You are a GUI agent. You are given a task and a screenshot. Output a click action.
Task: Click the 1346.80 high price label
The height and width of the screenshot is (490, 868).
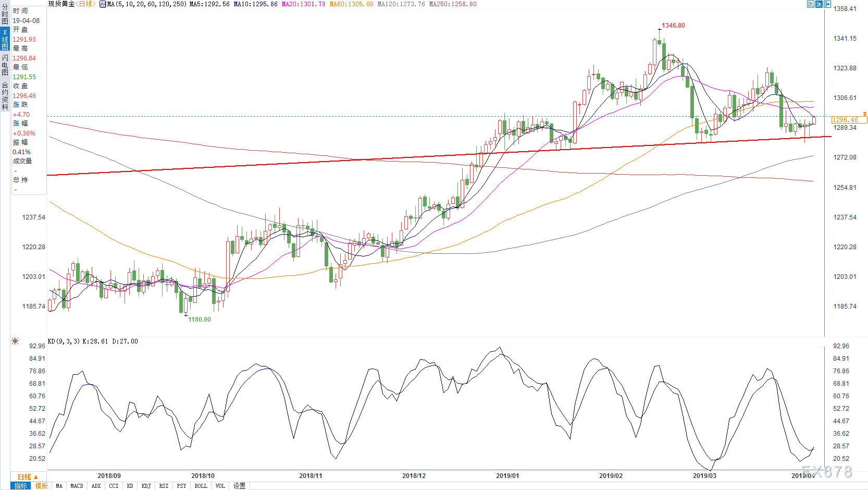[x=674, y=26]
